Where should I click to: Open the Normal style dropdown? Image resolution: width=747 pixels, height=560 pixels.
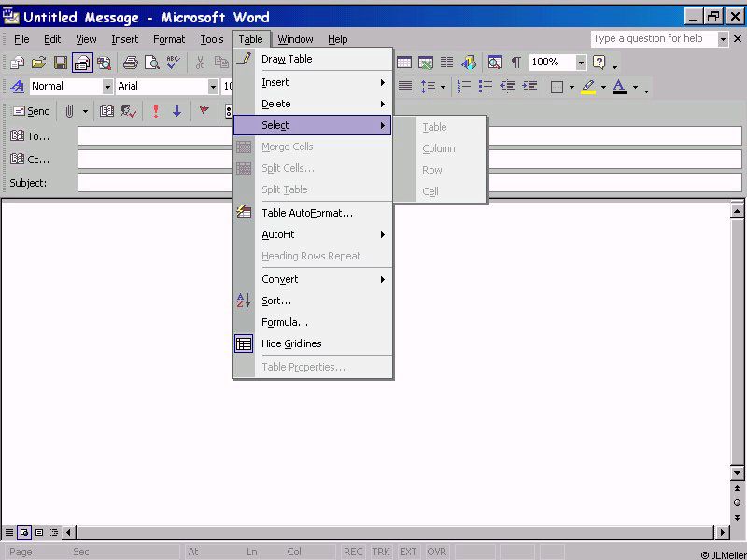coord(107,87)
